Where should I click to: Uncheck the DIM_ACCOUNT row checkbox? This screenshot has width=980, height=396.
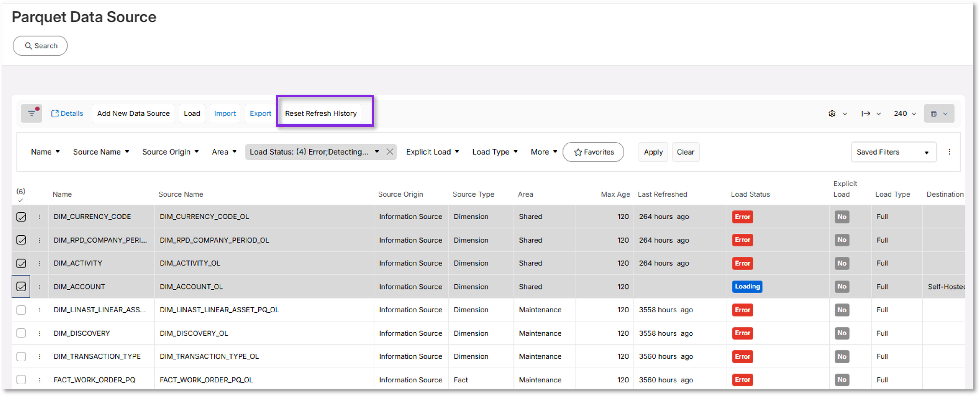coord(21,287)
